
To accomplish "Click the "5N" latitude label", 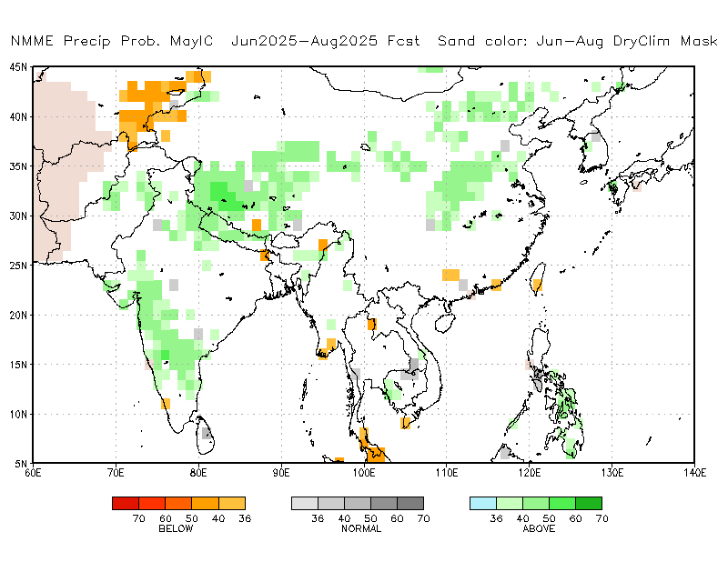I will (x=21, y=464).
